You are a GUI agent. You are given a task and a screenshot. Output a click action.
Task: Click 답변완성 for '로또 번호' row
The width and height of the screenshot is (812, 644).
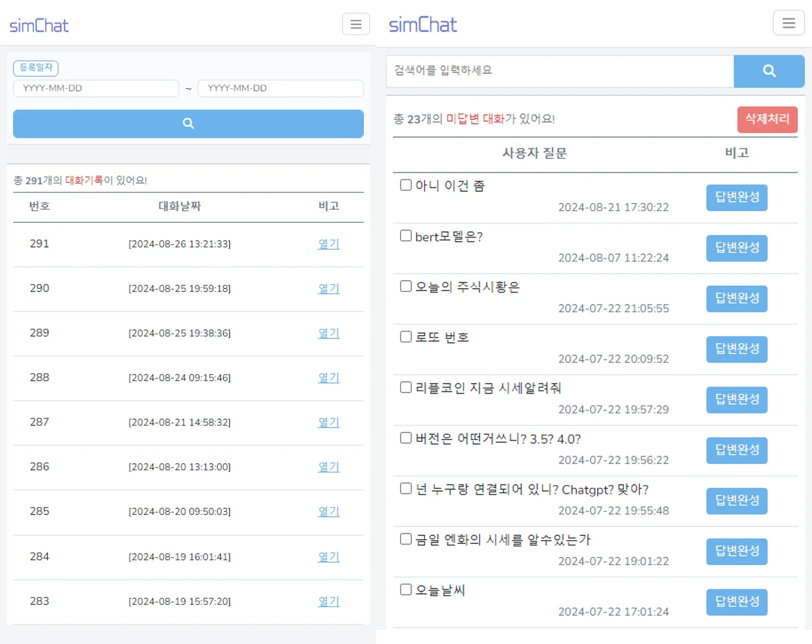click(737, 349)
